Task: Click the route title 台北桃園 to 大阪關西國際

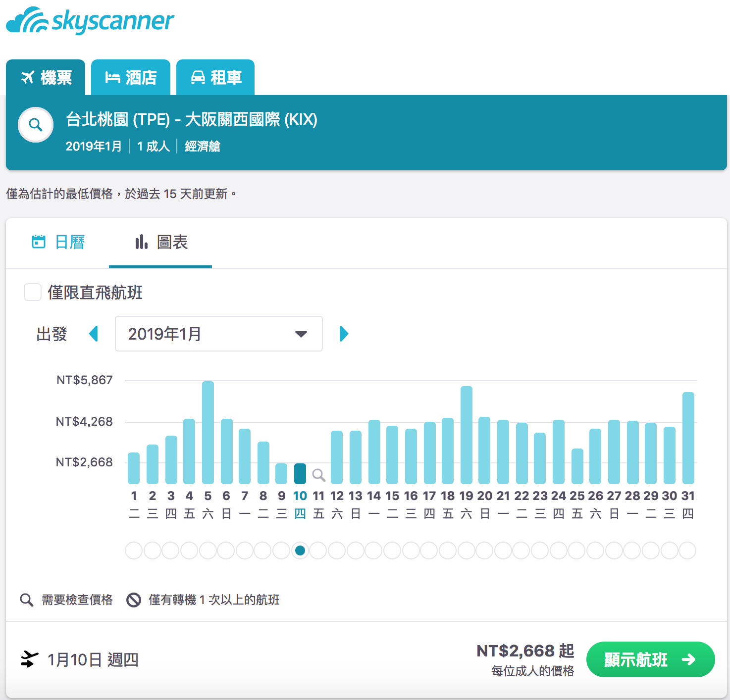Action: pyautogui.click(x=191, y=119)
